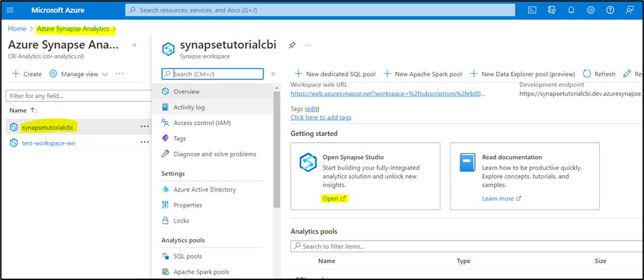Open Cloud Shell from the top bar

[x=532, y=10]
